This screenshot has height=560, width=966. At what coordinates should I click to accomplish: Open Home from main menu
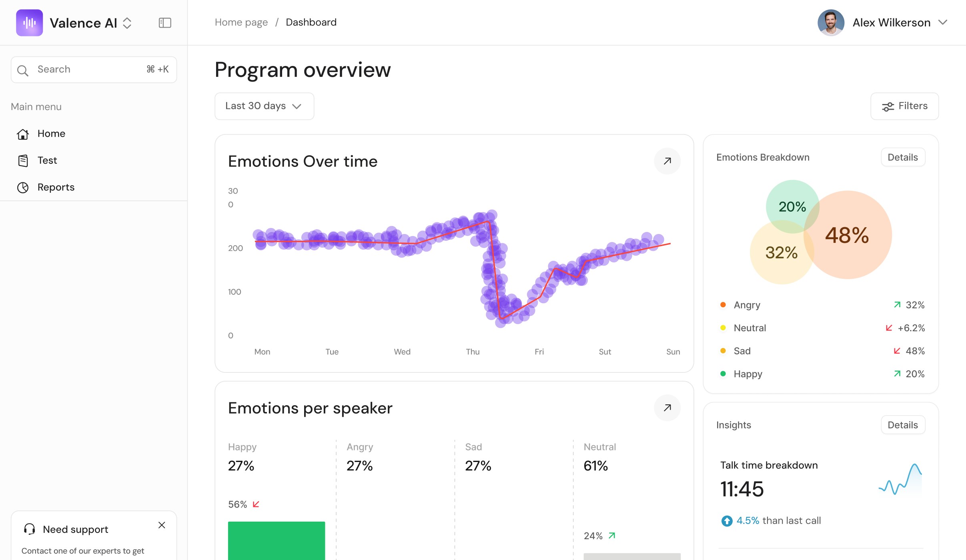51,134
